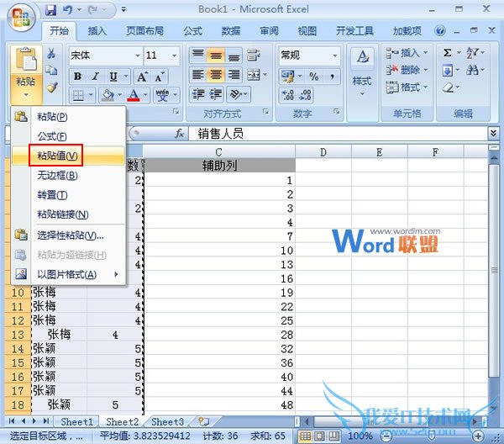Choose 无边框(B) menu item
This screenshot has width=504, height=444.
coord(68,176)
